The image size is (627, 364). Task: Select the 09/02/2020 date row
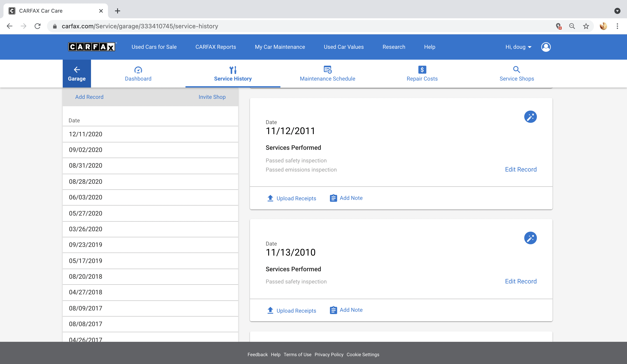150,150
